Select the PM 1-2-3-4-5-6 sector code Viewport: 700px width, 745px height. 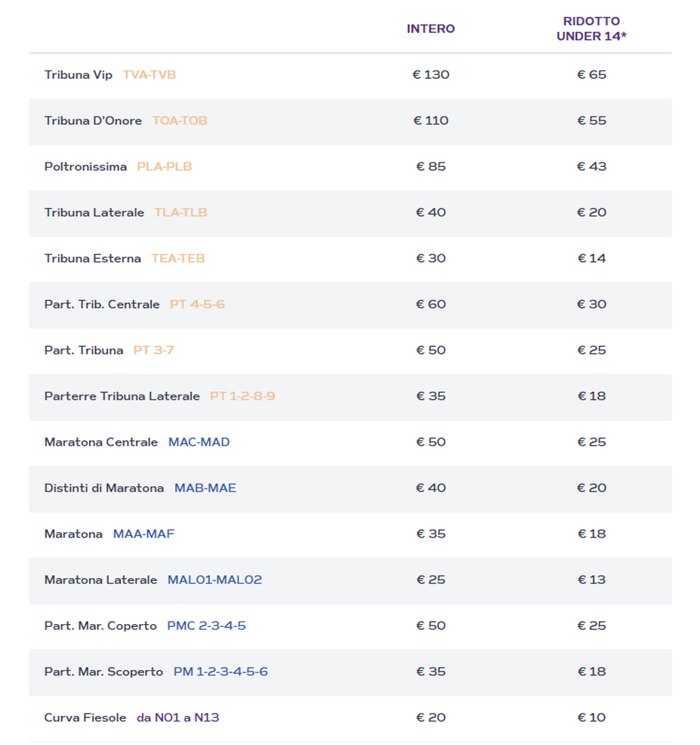coord(221,672)
